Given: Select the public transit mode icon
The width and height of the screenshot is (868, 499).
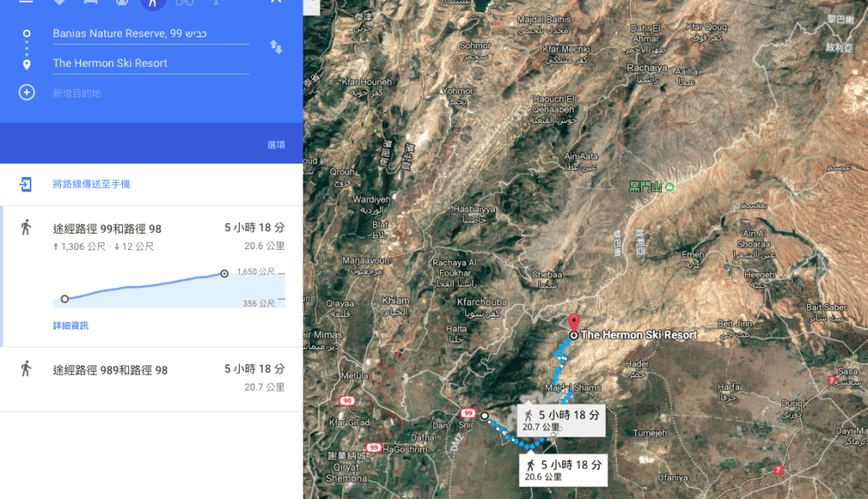Looking at the screenshot, I should pyautogui.click(x=122, y=3).
